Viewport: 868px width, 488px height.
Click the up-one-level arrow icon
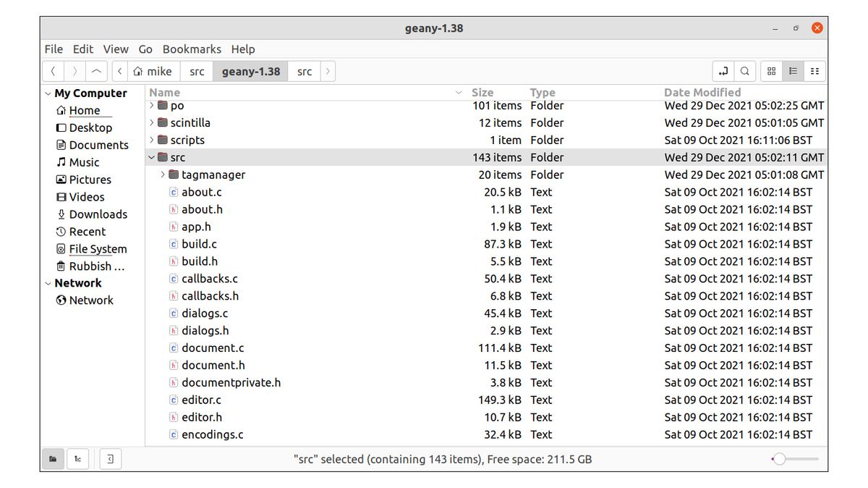pyautogui.click(x=96, y=70)
